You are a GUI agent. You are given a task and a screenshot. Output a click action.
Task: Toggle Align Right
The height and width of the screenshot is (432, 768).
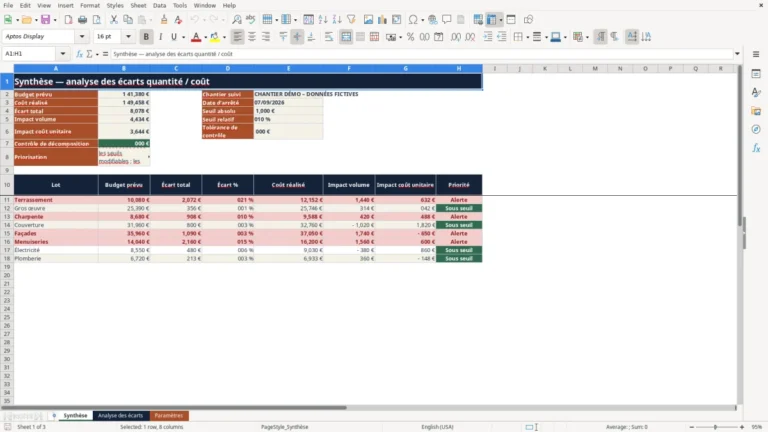[x=266, y=37]
